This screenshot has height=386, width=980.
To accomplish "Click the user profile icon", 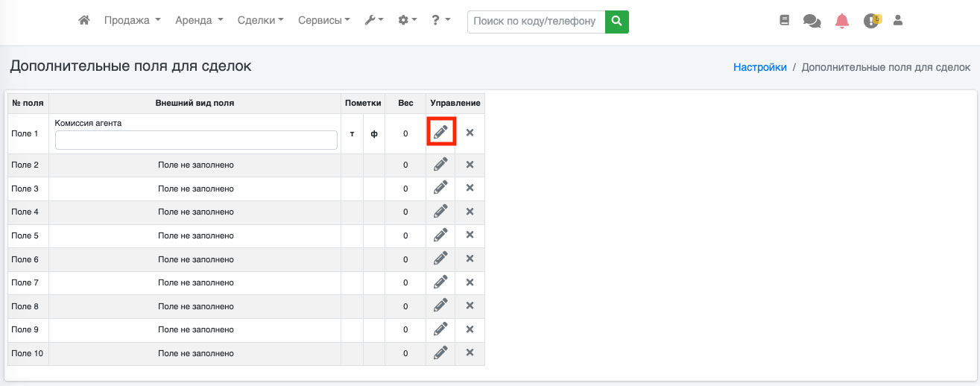I will click(x=898, y=21).
